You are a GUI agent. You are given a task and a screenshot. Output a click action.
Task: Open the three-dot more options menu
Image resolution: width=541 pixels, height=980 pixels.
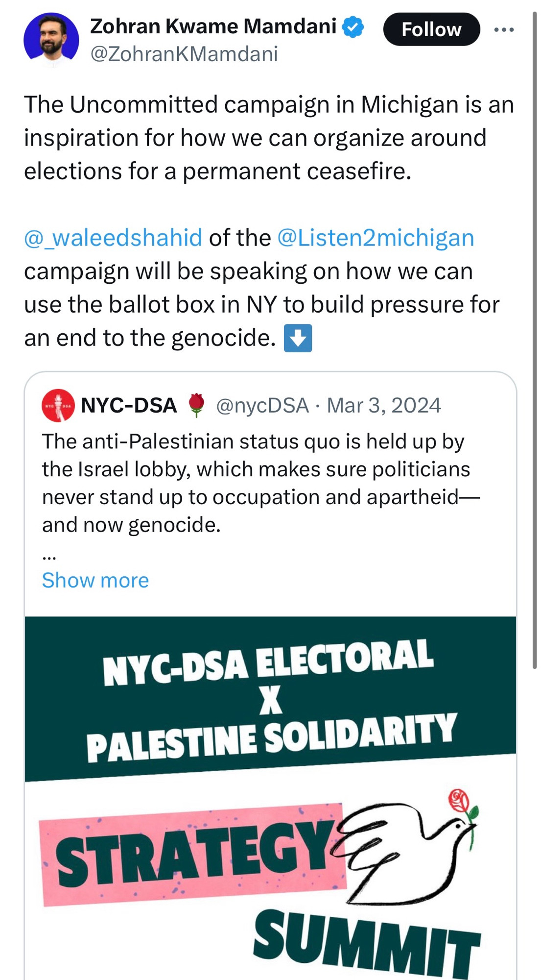point(504,30)
